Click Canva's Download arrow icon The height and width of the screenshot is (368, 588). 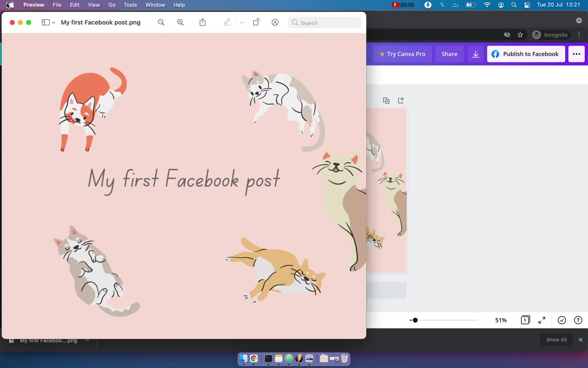(476, 54)
